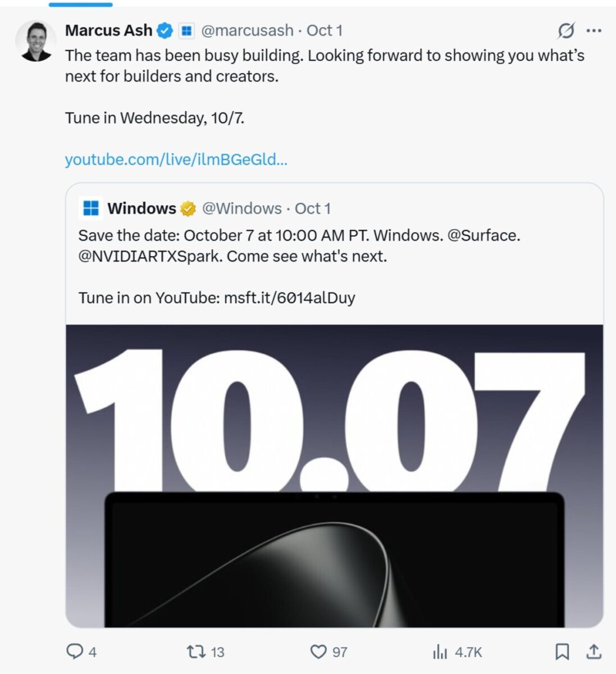
Task: Click the Windows affiliation badge beside Marcus Ash
Action: coord(186,30)
